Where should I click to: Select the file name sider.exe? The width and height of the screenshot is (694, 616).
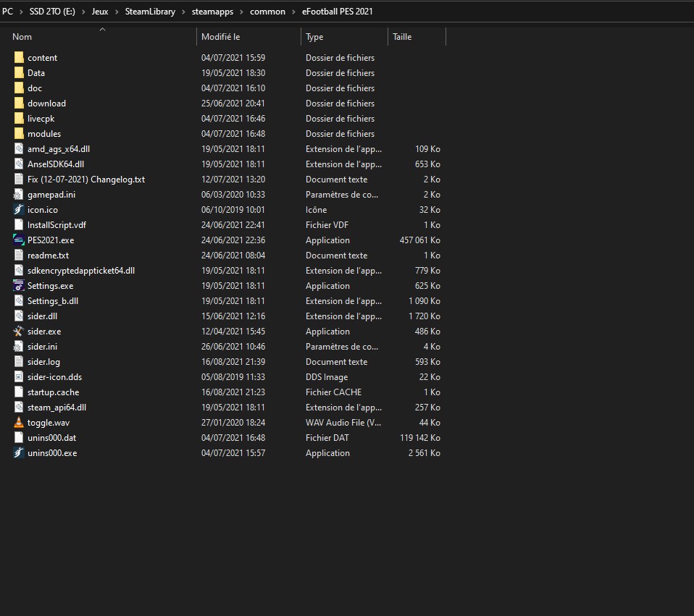pos(44,332)
